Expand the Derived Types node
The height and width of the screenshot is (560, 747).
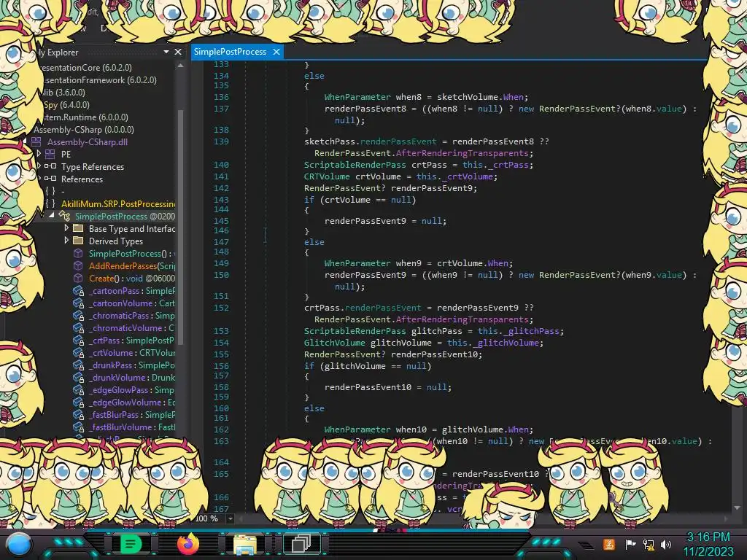pyautogui.click(x=66, y=241)
